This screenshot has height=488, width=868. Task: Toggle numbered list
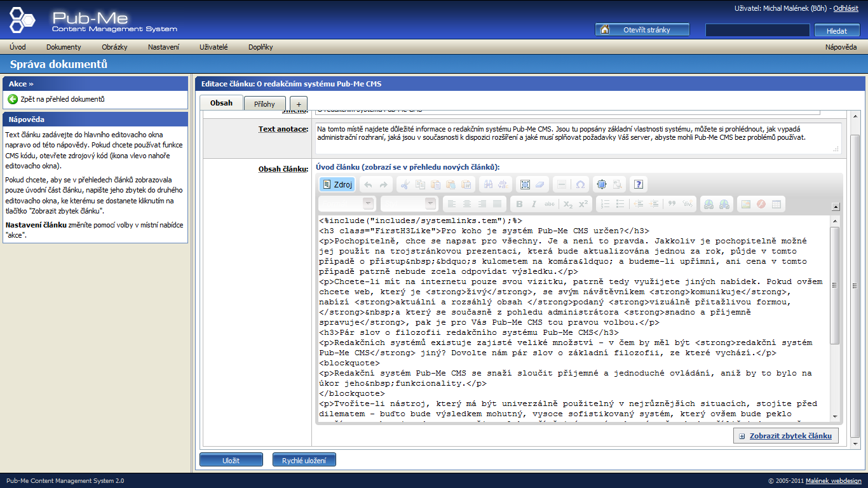pos(605,203)
